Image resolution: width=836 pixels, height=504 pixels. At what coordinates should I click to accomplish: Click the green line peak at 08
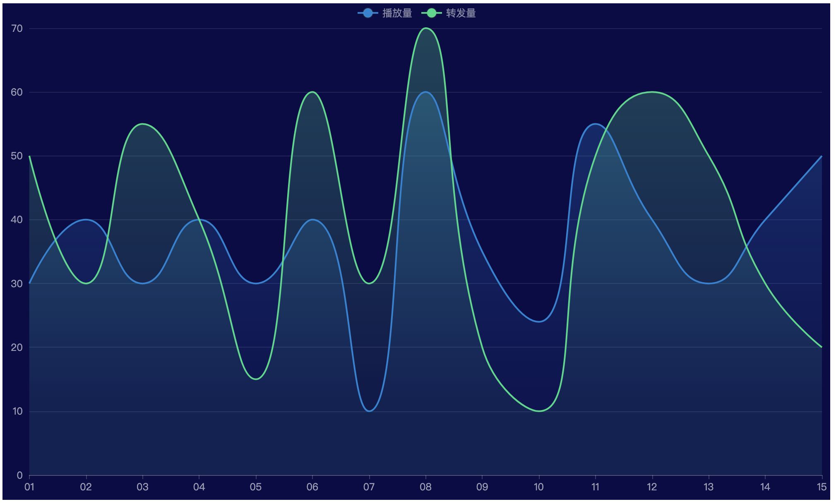tap(425, 29)
